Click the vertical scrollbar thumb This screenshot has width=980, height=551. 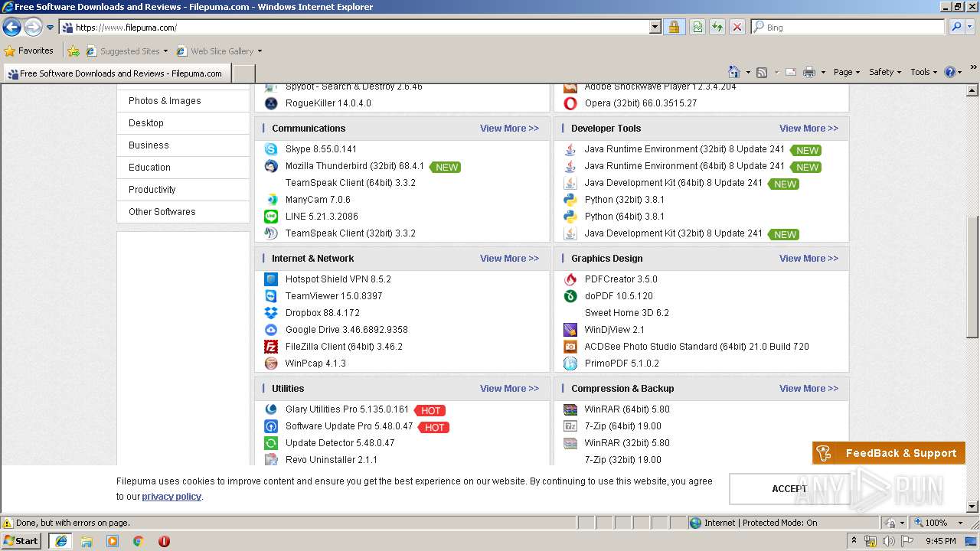coord(972,275)
